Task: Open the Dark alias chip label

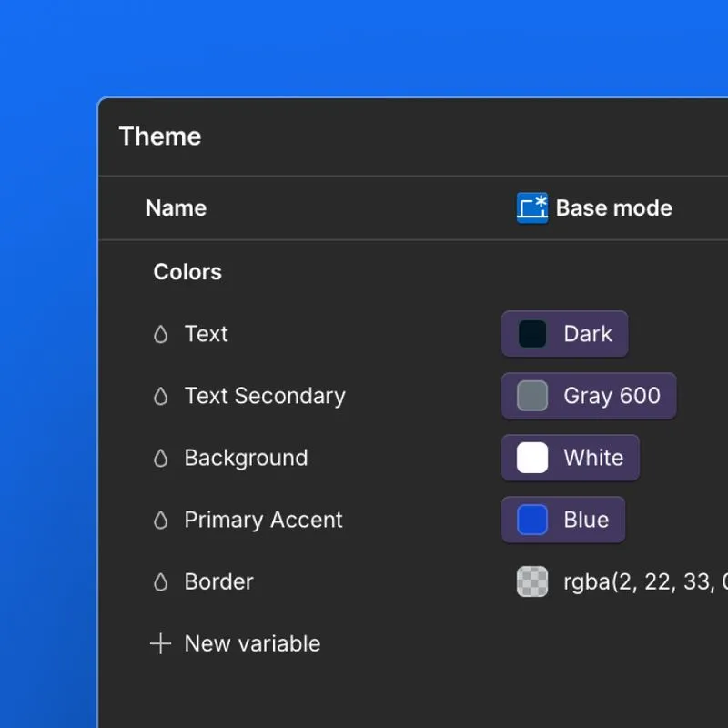Action: 588,334
